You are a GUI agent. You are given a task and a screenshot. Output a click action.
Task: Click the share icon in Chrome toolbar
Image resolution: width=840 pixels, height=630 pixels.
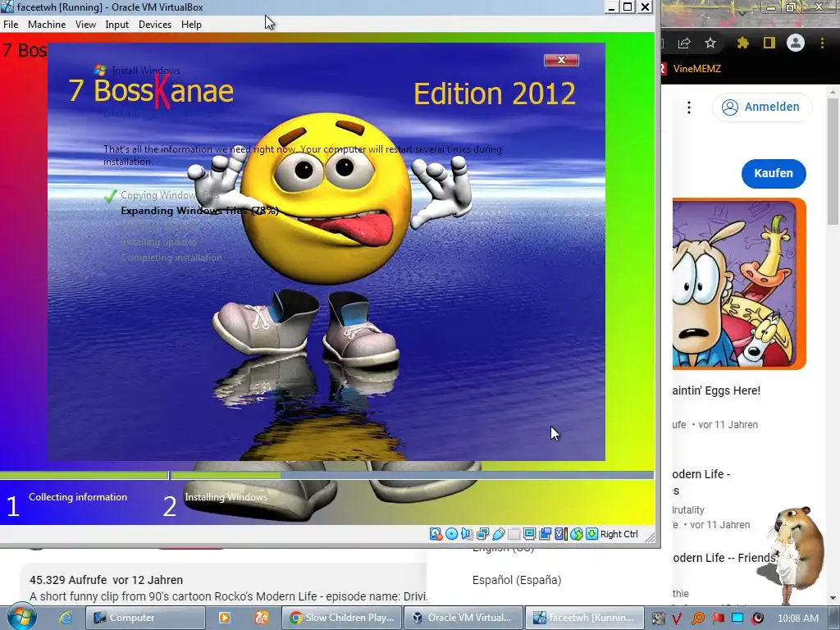(684, 43)
